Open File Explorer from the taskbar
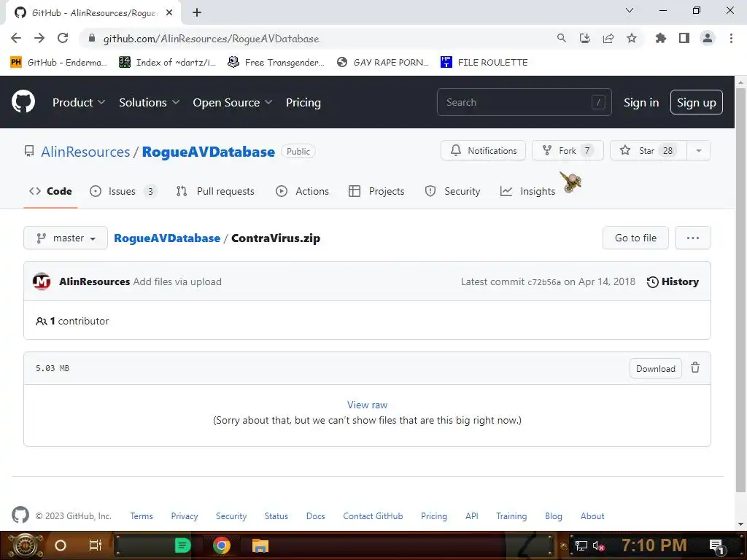The width and height of the screenshot is (747, 560). pyautogui.click(x=260, y=545)
